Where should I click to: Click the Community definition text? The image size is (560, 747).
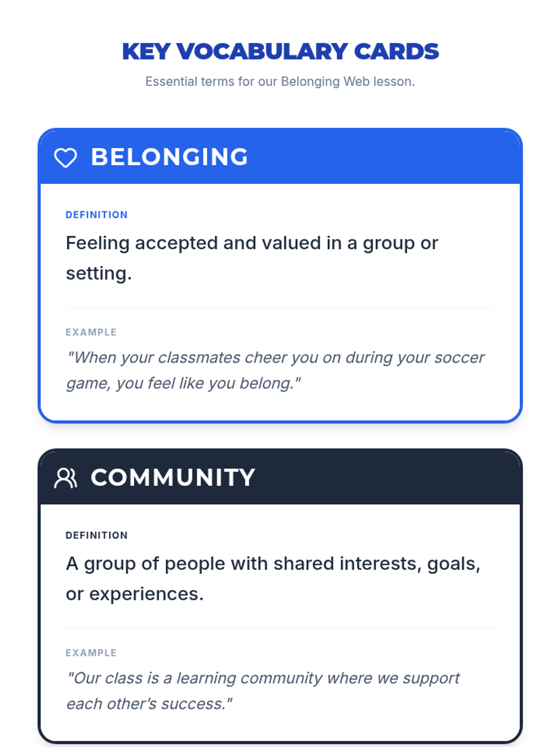pos(273,564)
